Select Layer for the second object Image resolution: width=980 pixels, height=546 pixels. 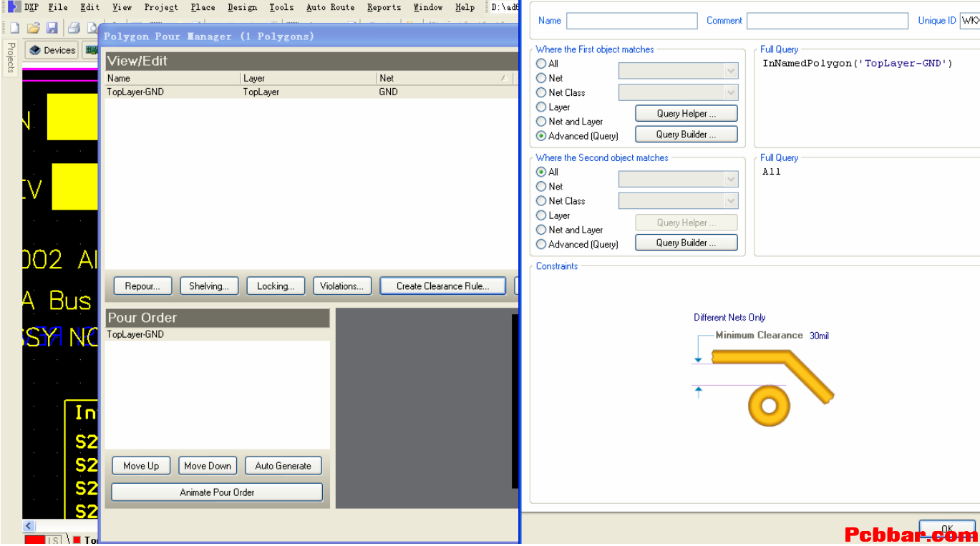coord(541,215)
